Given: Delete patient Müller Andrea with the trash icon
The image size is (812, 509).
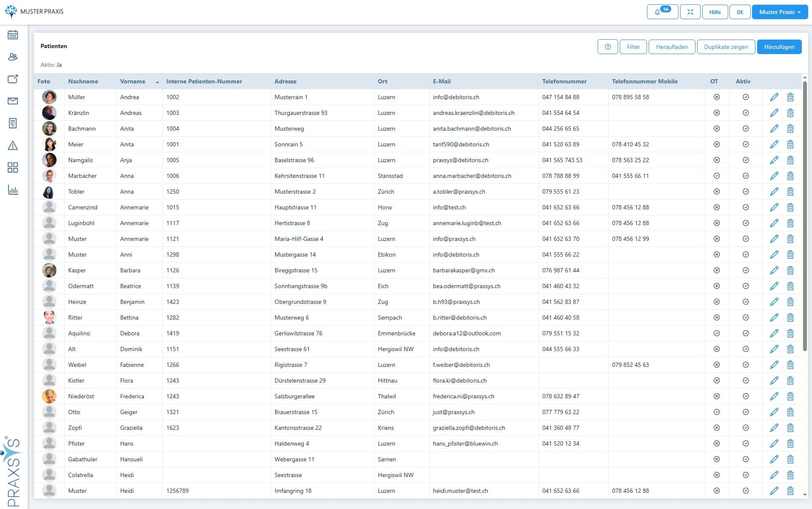Looking at the screenshot, I should 790,97.
